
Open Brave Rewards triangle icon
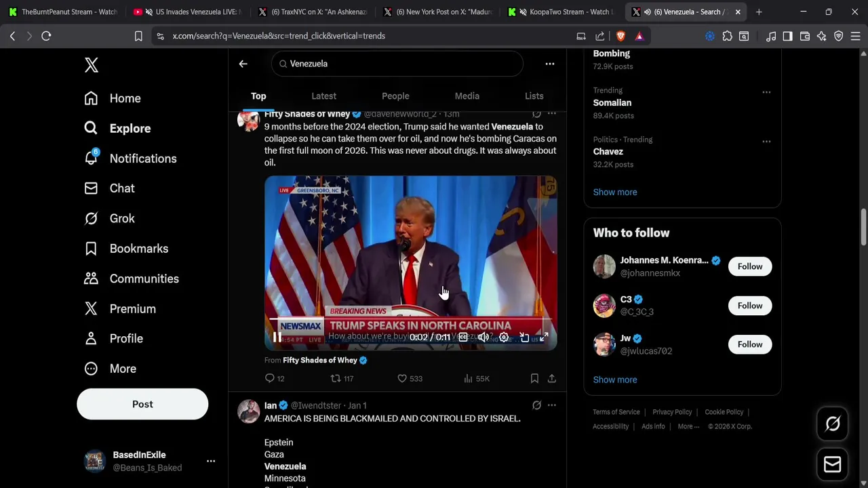(639, 36)
